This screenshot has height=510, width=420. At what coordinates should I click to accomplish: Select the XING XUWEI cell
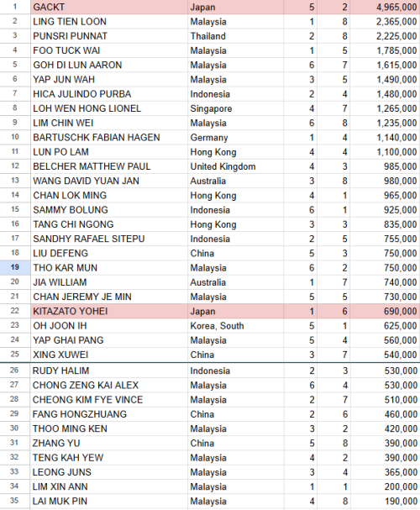click(x=109, y=355)
